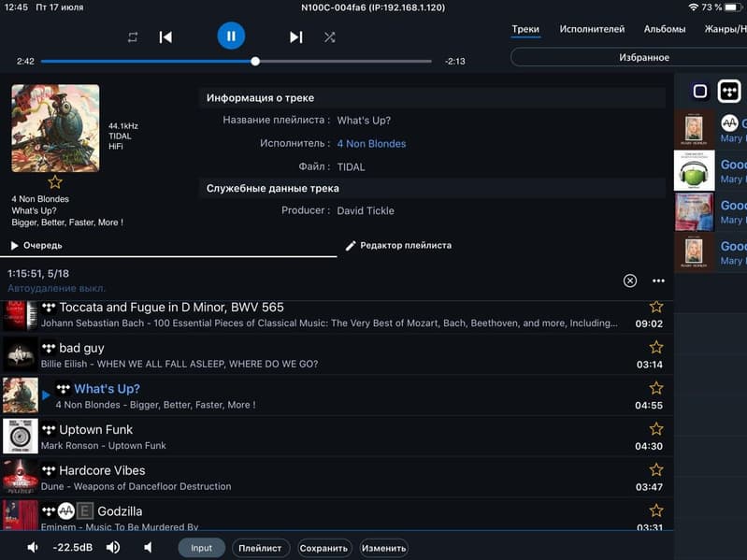Click TIDAL icon beside Uptown Funk

coord(49,429)
